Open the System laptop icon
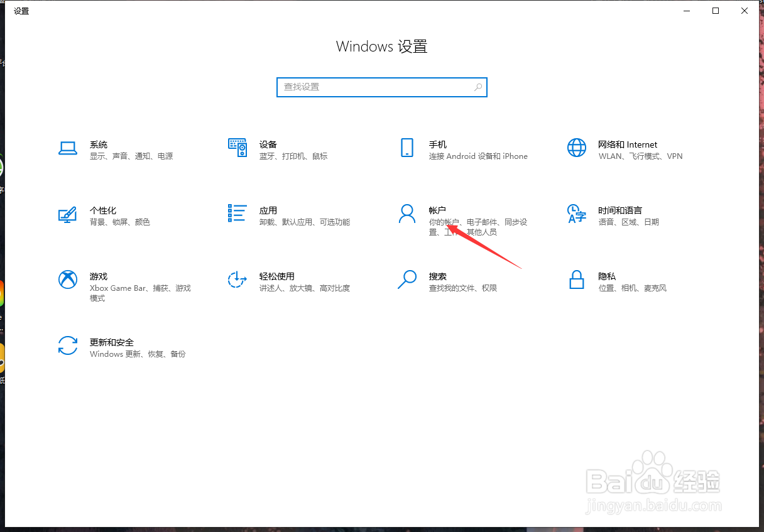 tap(67, 148)
